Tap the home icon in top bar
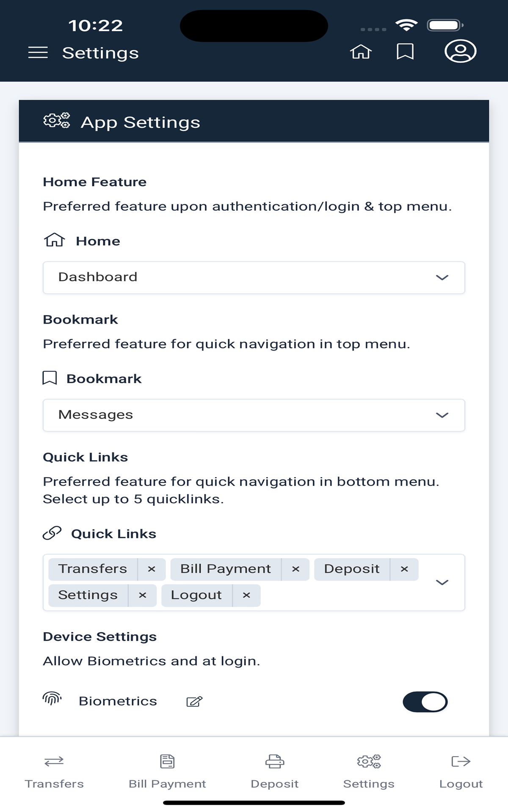The width and height of the screenshot is (508, 812). [x=361, y=52]
